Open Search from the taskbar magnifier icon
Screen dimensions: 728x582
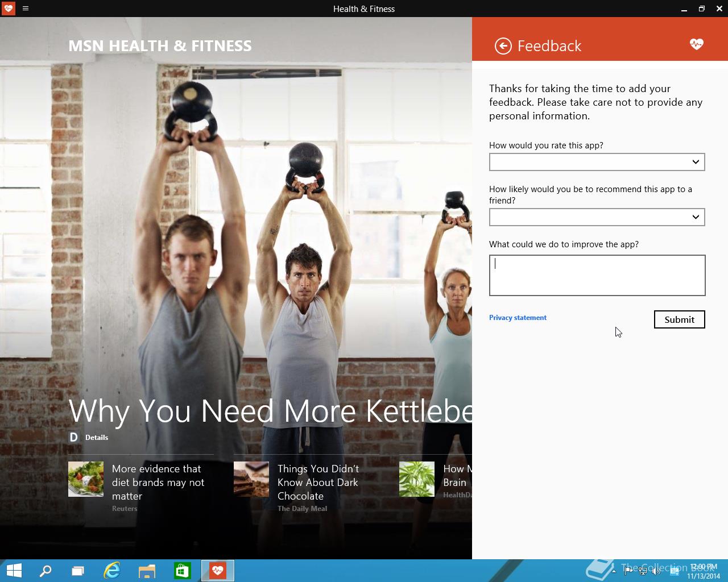45,571
